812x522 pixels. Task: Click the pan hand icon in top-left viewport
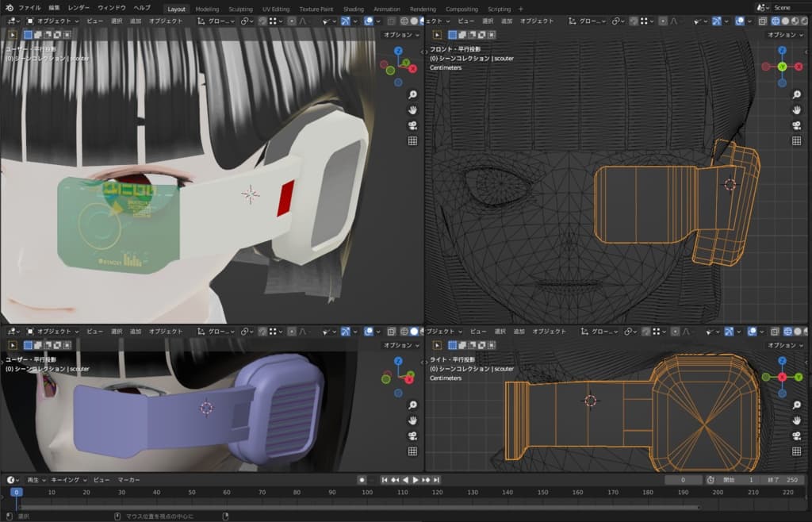click(x=412, y=109)
